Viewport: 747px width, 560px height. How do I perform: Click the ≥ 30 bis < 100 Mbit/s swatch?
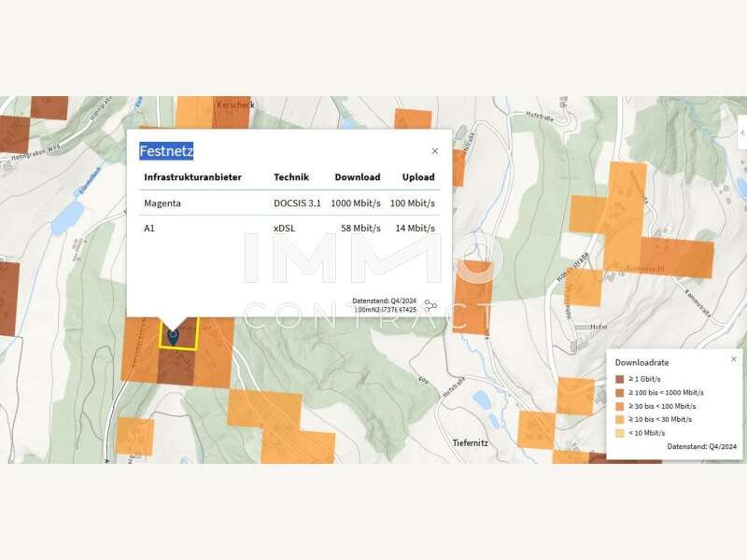(621, 406)
